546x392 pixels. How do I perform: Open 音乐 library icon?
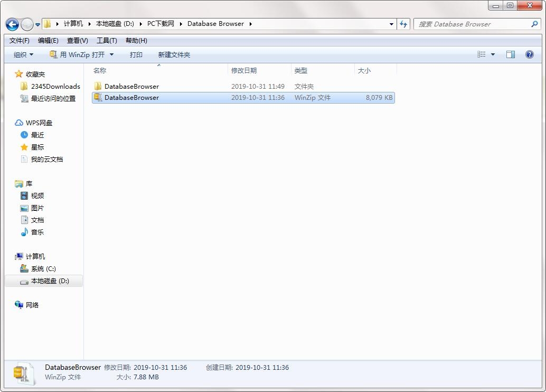24,232
